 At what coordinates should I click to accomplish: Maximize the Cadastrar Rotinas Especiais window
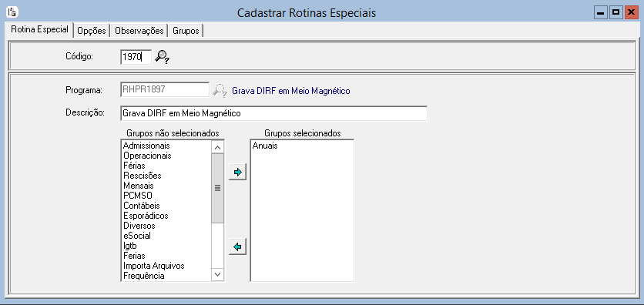pos(615,13)
